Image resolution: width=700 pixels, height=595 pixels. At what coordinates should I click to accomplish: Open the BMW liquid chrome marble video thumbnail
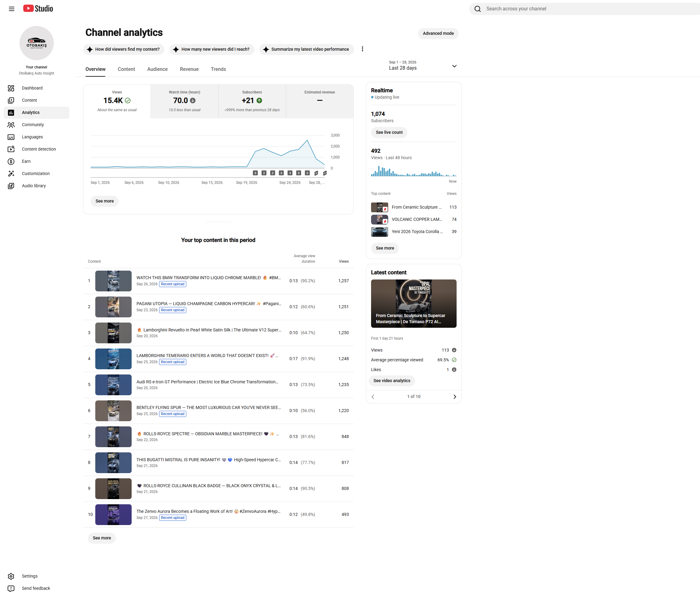[x=113, y=281]
